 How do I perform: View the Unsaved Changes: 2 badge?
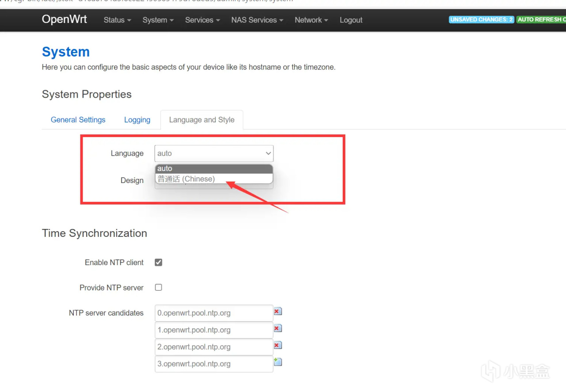point(482,19)
